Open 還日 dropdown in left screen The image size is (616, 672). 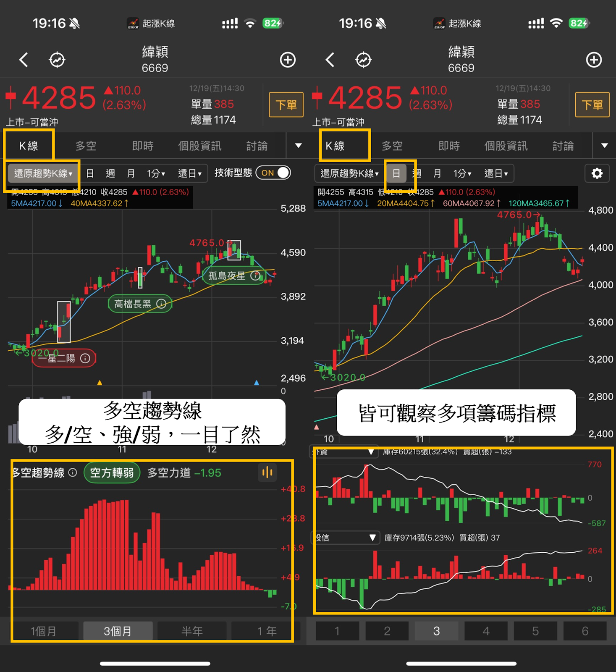pyautogui.click(x=190, y=173)
